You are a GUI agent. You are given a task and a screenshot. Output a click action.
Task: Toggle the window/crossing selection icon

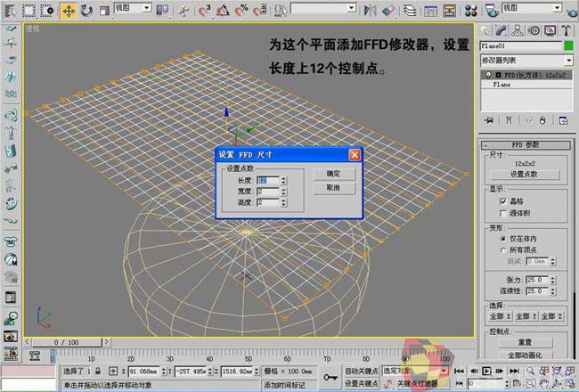47,11
